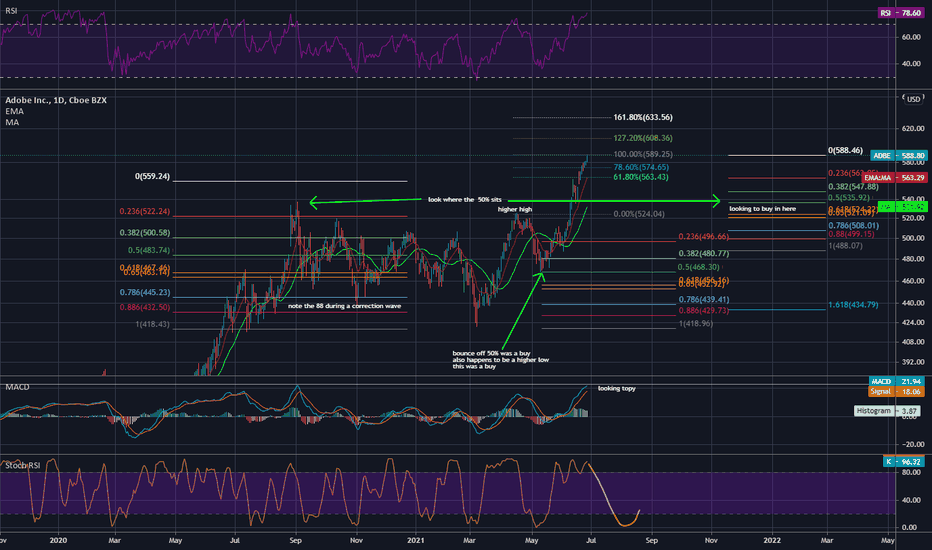Select the 0.786(508.01) retracement label

pyautogui.click(x=854, y=226)
